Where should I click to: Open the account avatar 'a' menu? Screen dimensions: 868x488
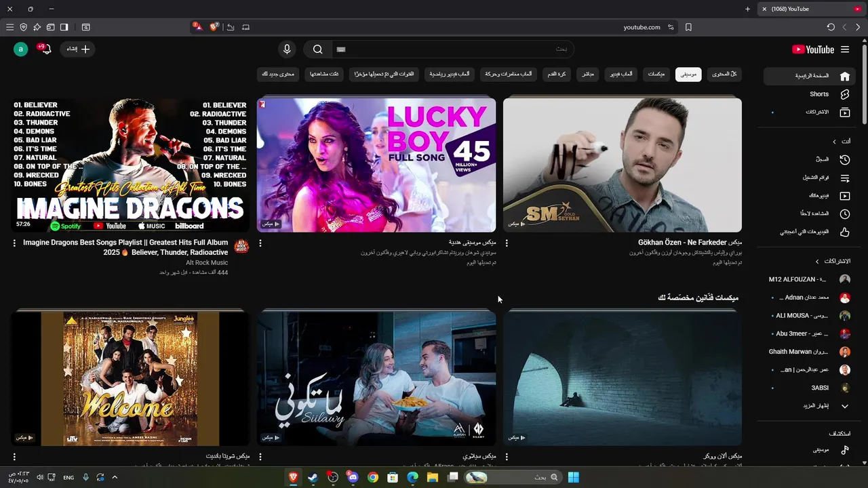click(21, 49)
